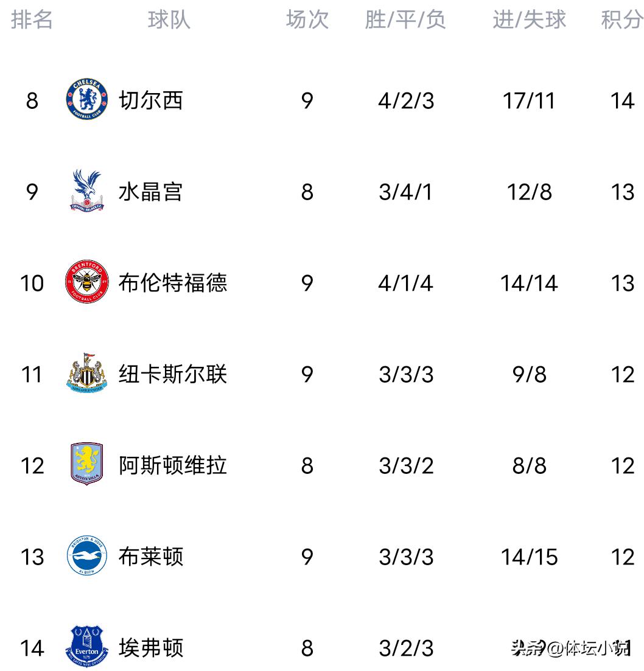Tap the Aston Villa lion badge
This screenshot has height=671, width=644.
pos(86,464)
